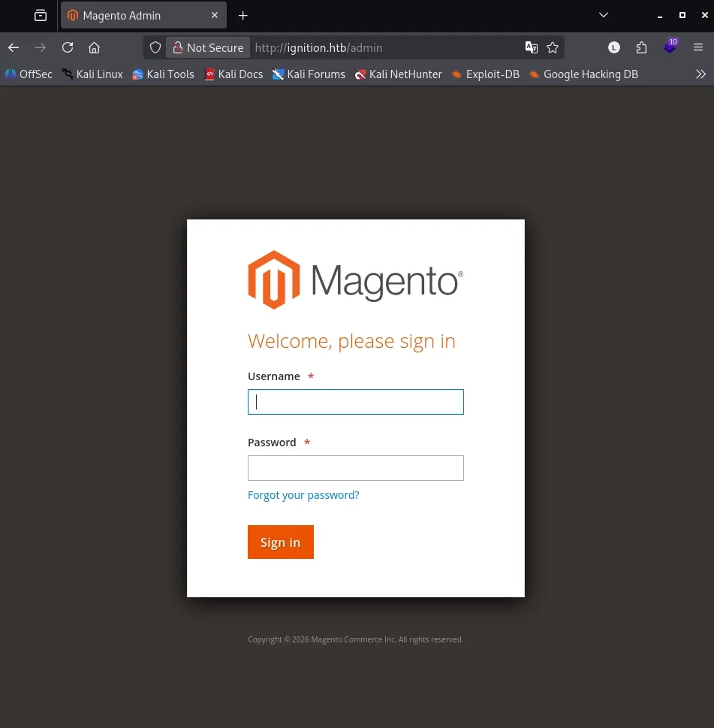The height and width of the screenshot is (728, 714).
Task: Open the OffSec bookmark
Action: pos(29,74)
